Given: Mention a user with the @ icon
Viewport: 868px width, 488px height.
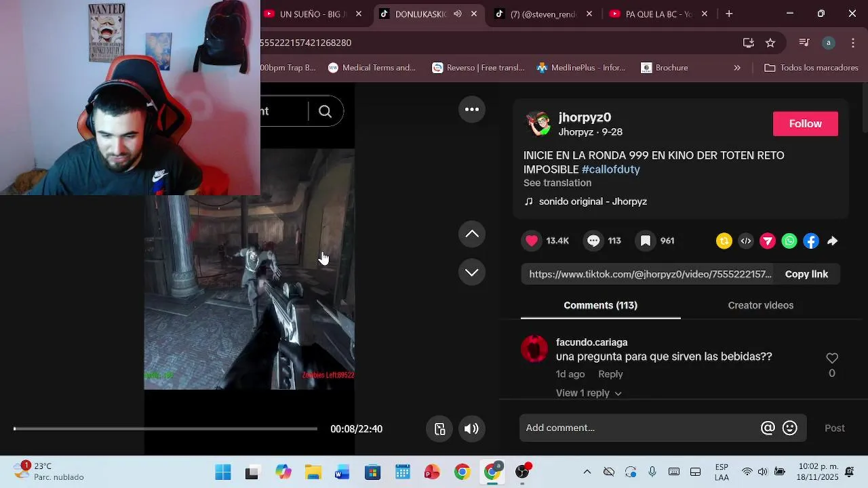Looking at the screenshot, I should coord(768,428).
